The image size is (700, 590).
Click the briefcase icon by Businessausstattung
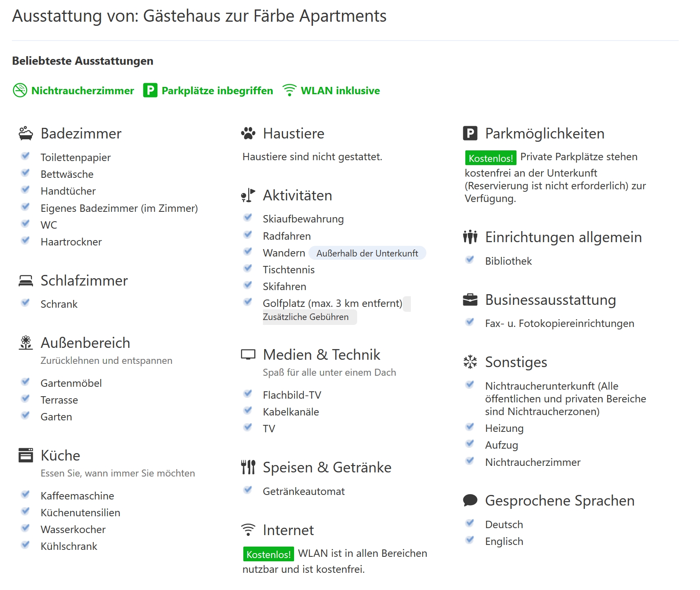[x=470, y=300]
